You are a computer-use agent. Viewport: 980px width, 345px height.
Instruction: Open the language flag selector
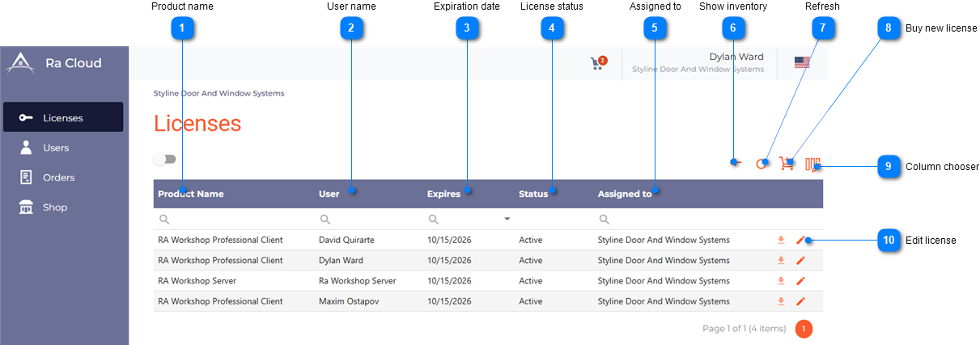[802, 63]
